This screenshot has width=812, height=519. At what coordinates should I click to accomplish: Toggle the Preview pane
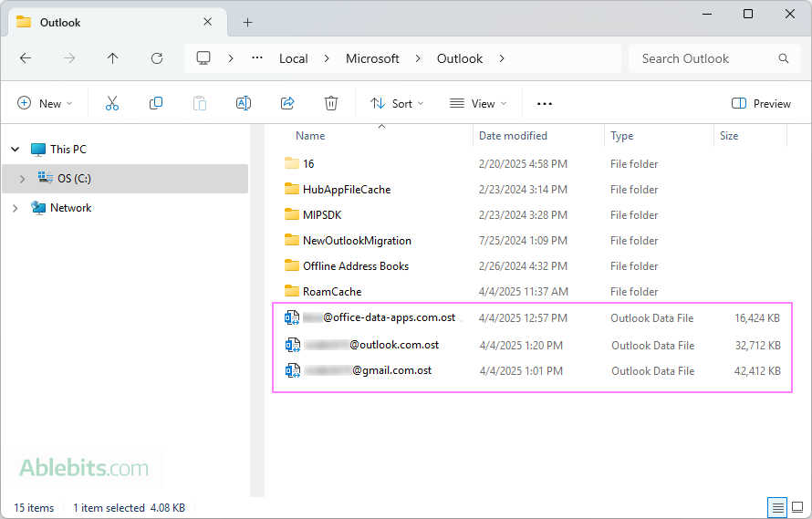(761, 103)
